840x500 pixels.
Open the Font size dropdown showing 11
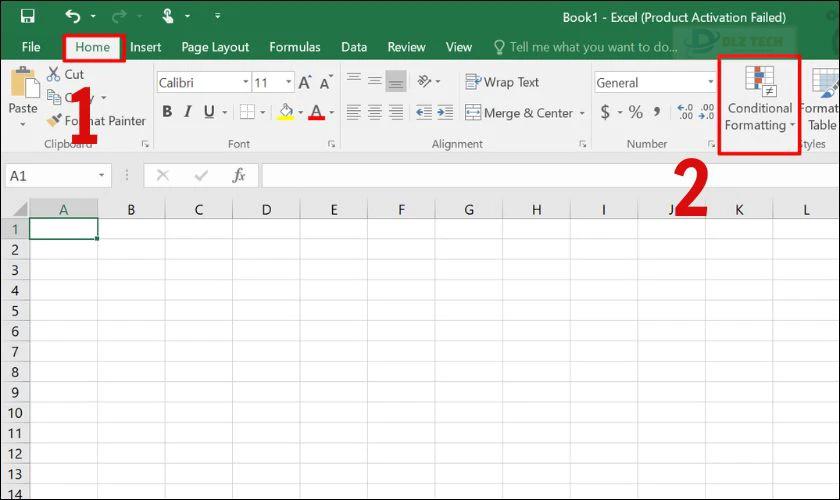[273, 83]
